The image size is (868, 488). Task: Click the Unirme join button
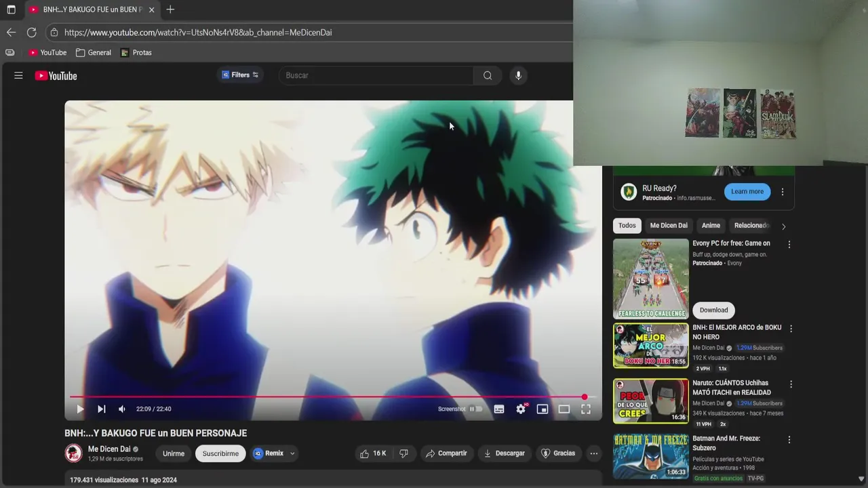click(x=174, y=453)
